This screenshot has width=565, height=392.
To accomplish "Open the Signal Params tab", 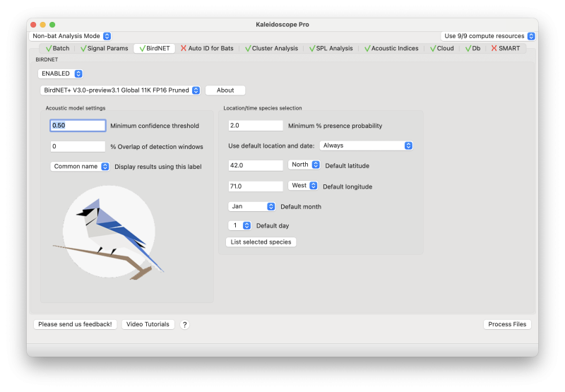I will tap(104, 48).
